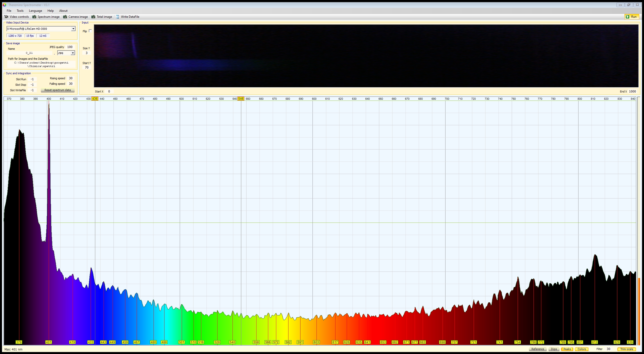Open the Tools menu
Screen dimensions: 644x354
pos(20,11)
